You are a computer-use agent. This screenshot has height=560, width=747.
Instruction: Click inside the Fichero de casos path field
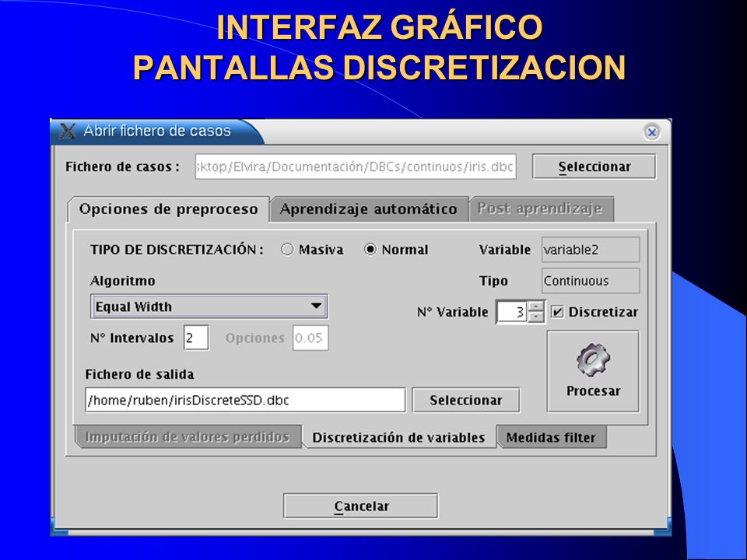point(356,166)
